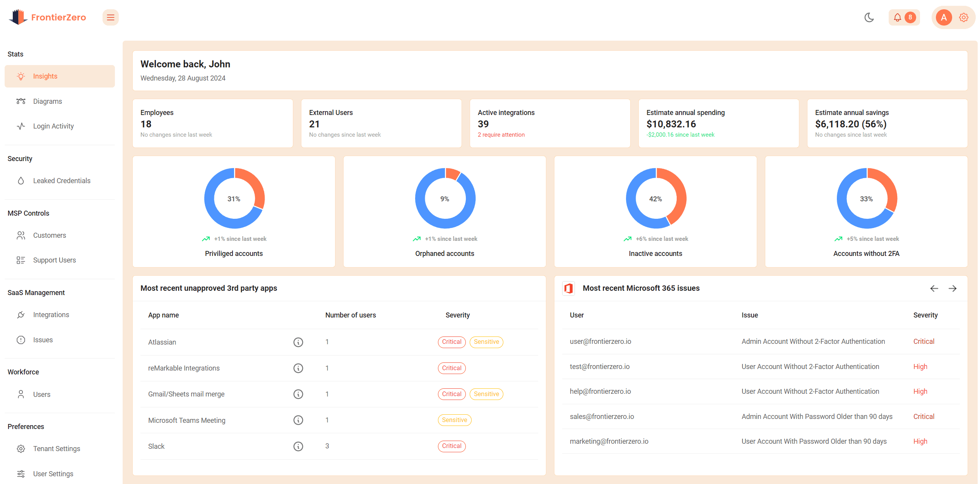Go to next Microsoft 365 issues page

pyautogui.click(x=953, y=288)
